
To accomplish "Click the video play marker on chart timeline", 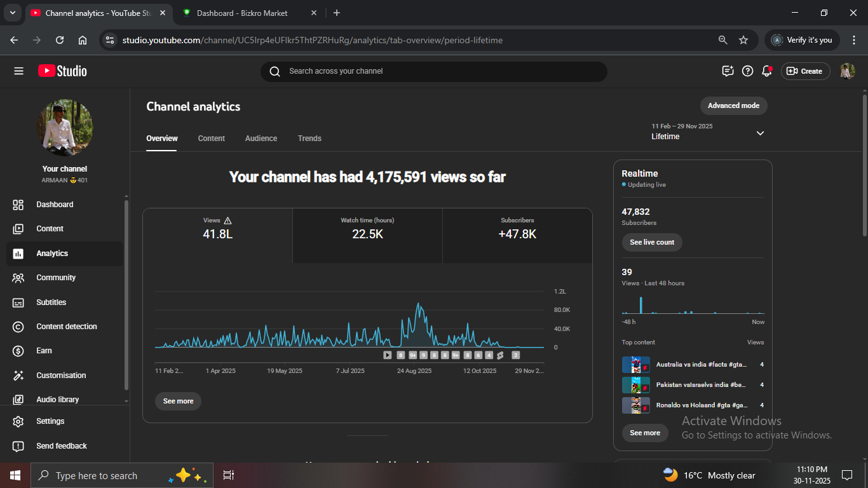I will [388, 355].
